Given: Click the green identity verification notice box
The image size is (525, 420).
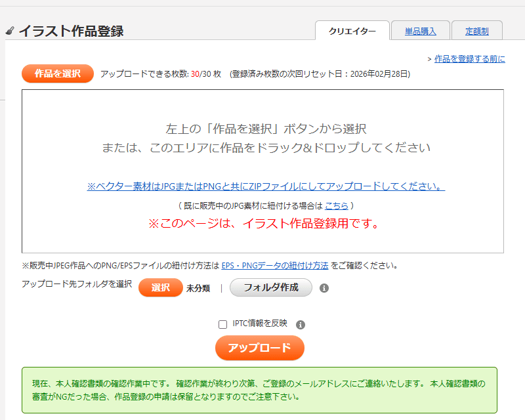Looking at the screenshot, I should tap(259, 390).
